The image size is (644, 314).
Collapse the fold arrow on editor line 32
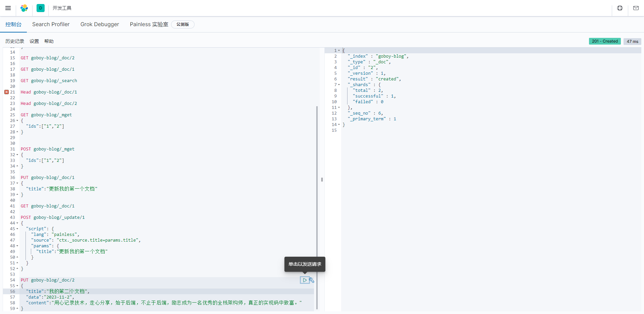coord(17,155)
